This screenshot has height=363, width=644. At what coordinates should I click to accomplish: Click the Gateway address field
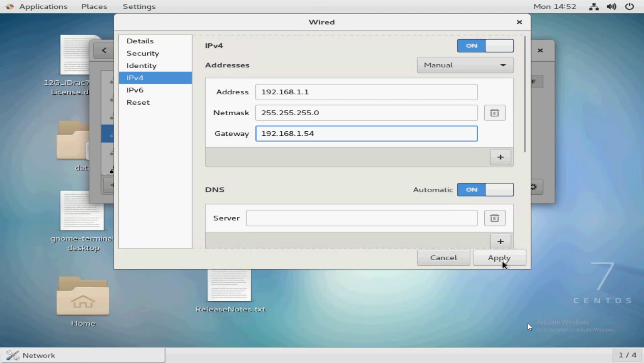366,133
